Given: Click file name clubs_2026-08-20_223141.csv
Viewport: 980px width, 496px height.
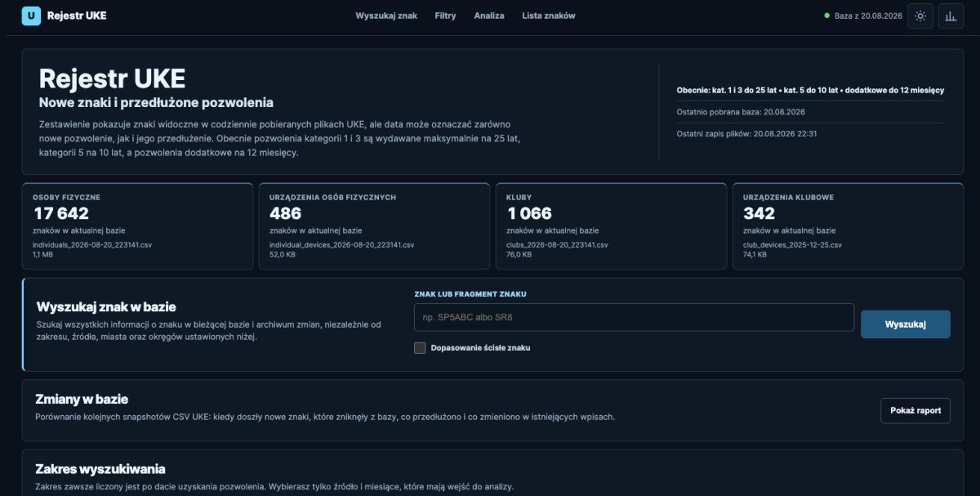Looking at the screenshot, I should click(557, 245).
